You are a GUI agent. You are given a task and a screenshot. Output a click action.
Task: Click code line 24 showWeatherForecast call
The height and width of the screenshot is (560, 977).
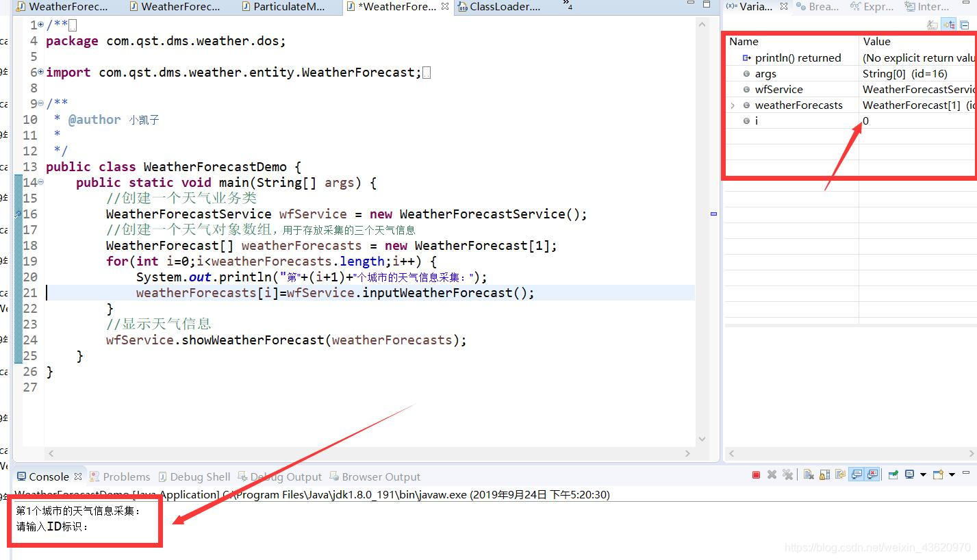[286, 340]
